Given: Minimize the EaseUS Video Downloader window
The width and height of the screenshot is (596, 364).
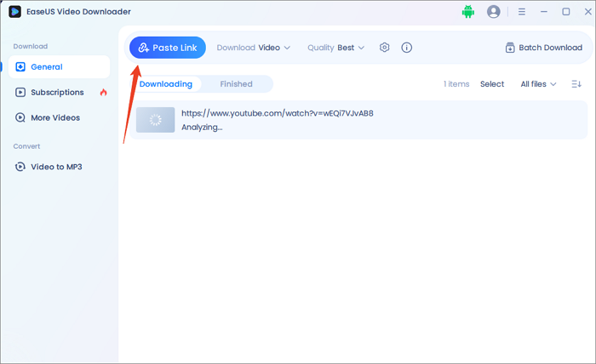Looking at the screenshot, I should [544, 12].
